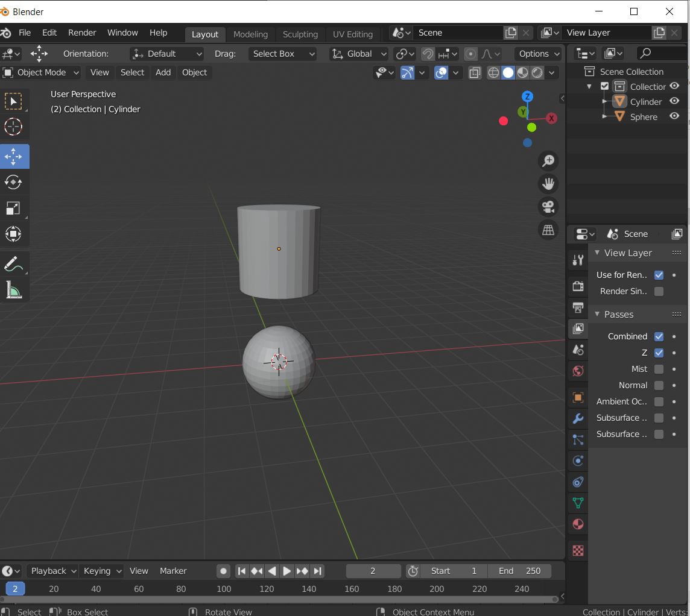The width and height of the screenshot is (690, 616).
Task: Enable the Mist pass checkbox
Action: click(659, 369)
